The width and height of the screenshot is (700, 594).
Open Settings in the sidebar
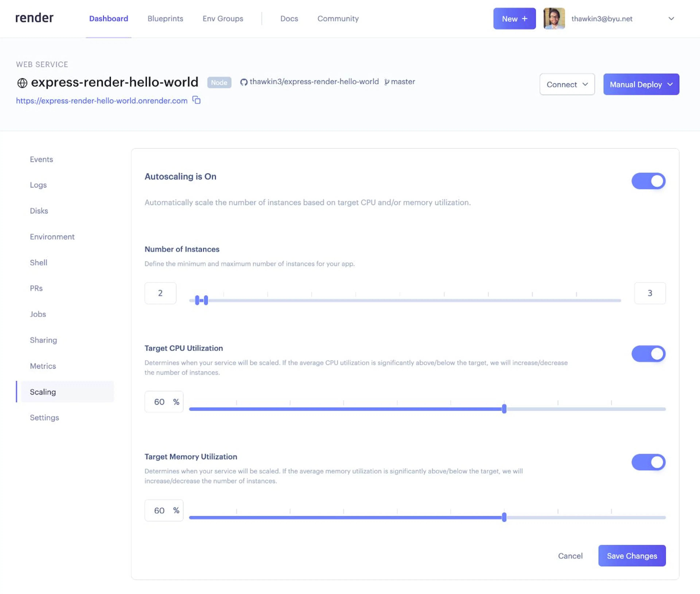click(x=44, y=418)
